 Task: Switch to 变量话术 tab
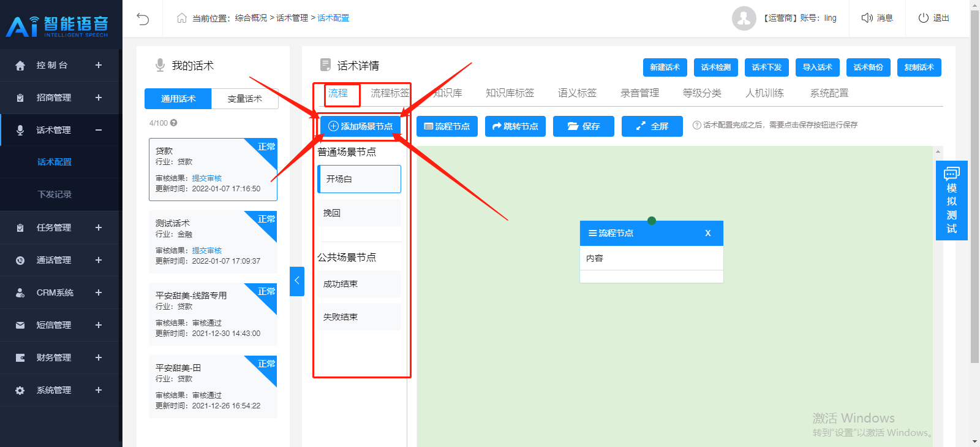click(x=245, y=99)
